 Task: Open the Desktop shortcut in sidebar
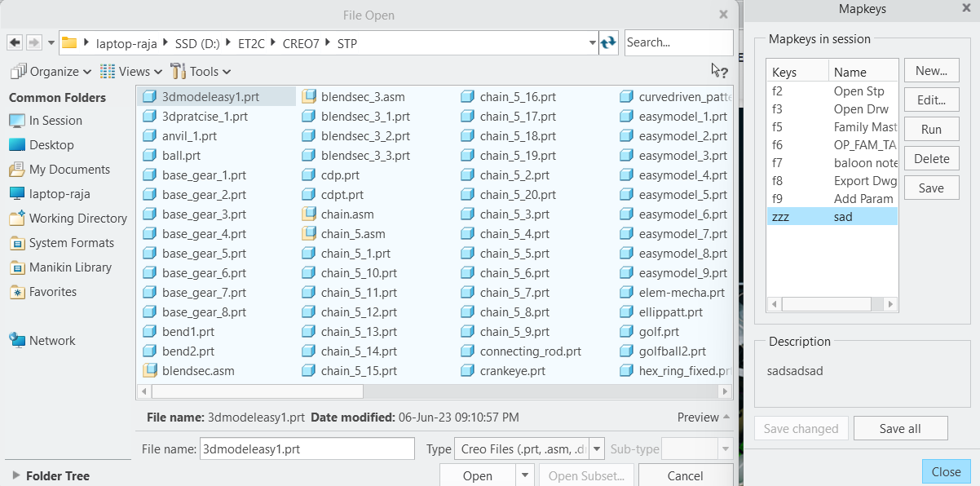pos(53,145)
